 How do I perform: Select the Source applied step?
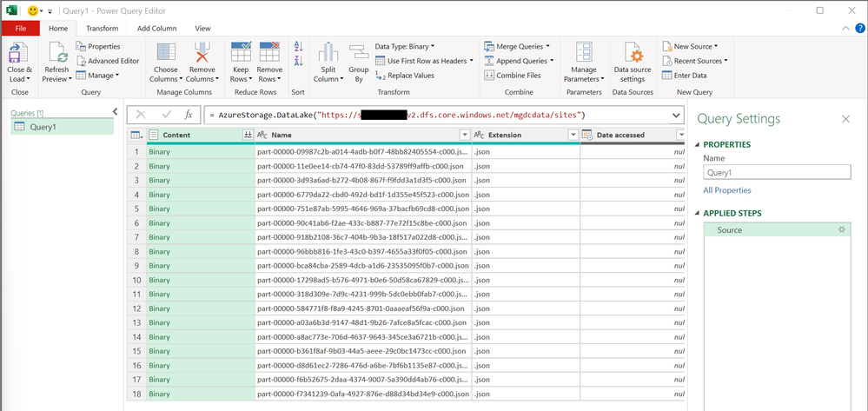[777, 230]
